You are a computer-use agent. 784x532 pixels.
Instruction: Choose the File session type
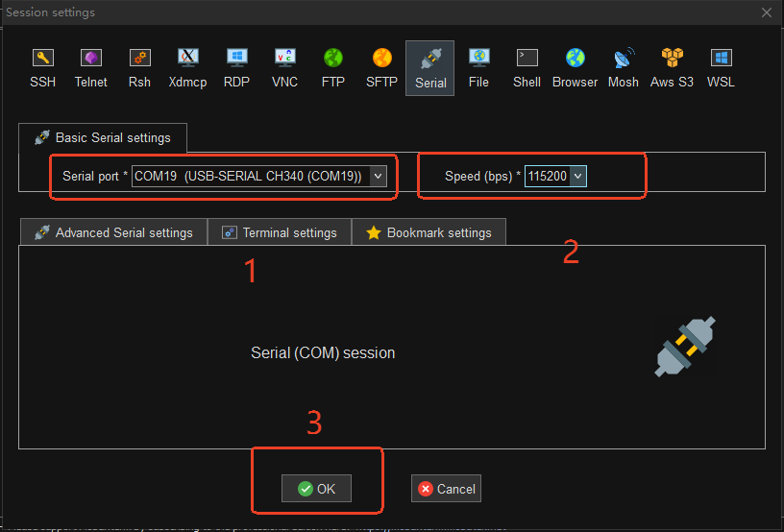(478, 68)
